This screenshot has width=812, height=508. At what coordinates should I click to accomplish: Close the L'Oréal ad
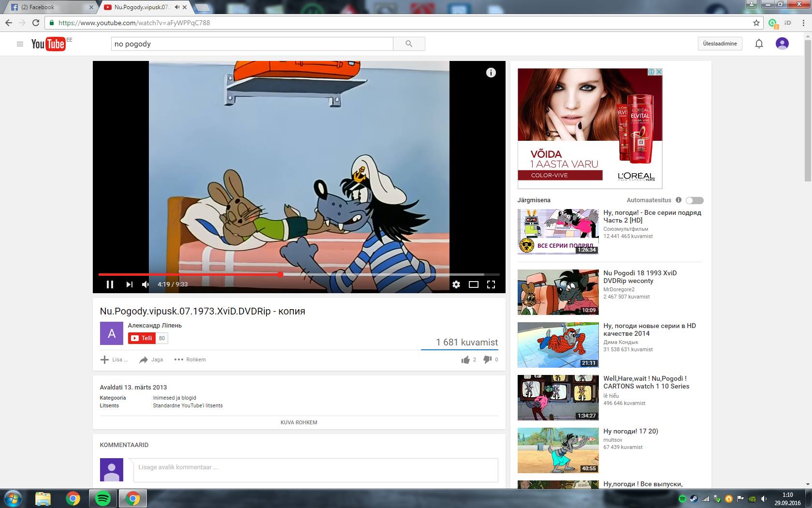[658, 72]
